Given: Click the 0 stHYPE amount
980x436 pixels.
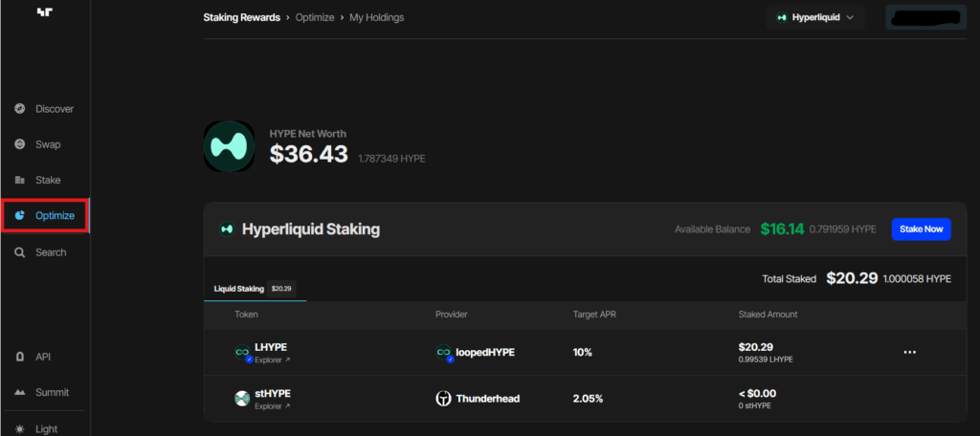Looking at the screenshot, I should (754, 405).
